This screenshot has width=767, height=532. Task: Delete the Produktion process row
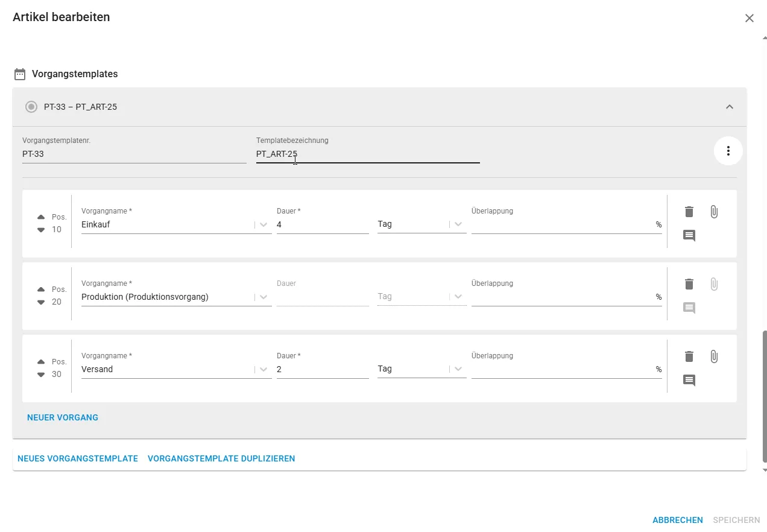[x=689, y=284]
